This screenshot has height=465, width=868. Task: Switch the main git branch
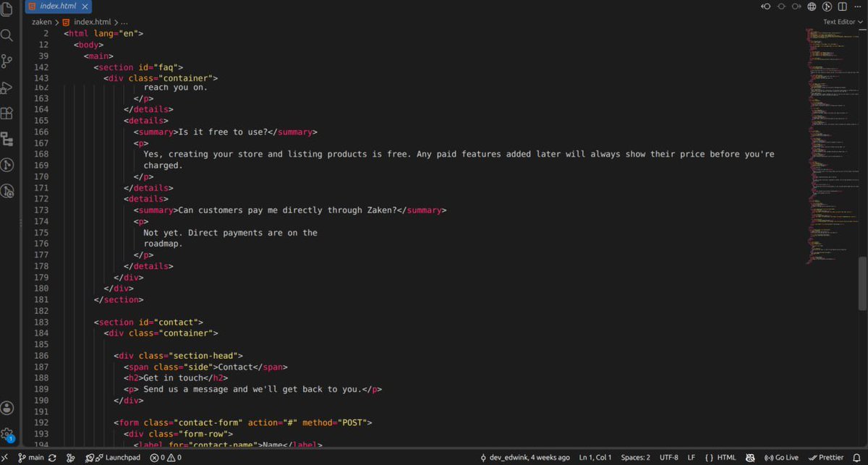31,458
